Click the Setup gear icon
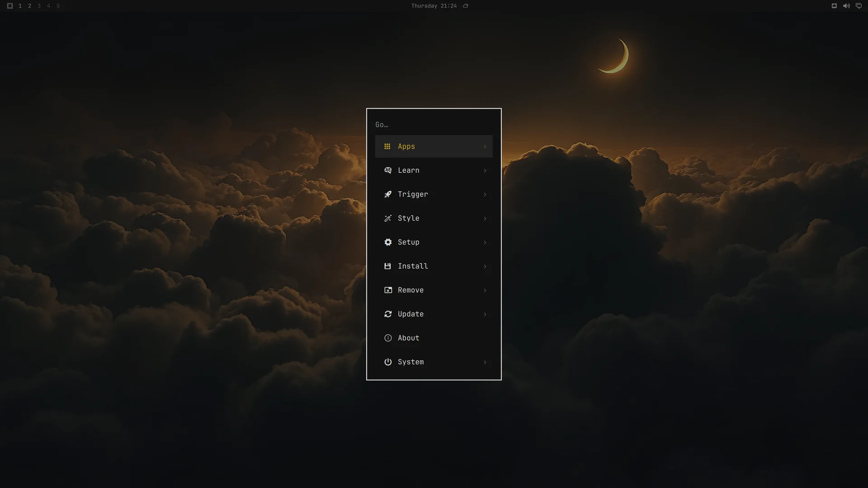This screenshot has height=488, width=868. [x=388, y=242]
